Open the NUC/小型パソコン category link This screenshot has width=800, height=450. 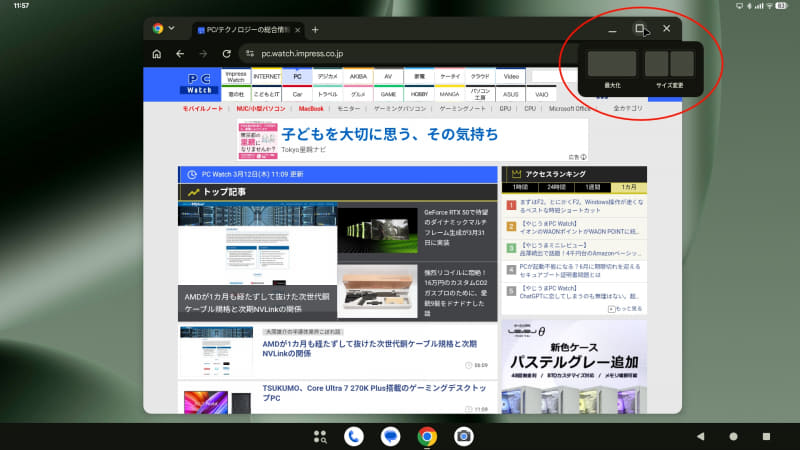pos(261,109)
